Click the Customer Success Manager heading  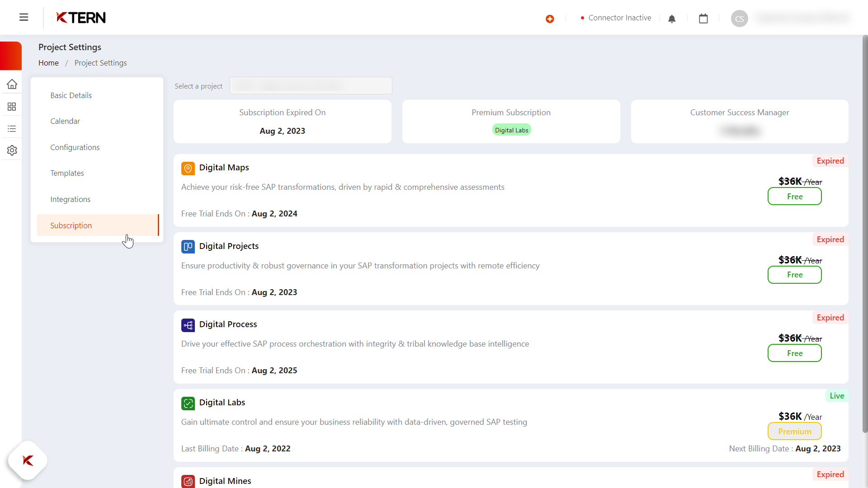[x=740, y=112]
